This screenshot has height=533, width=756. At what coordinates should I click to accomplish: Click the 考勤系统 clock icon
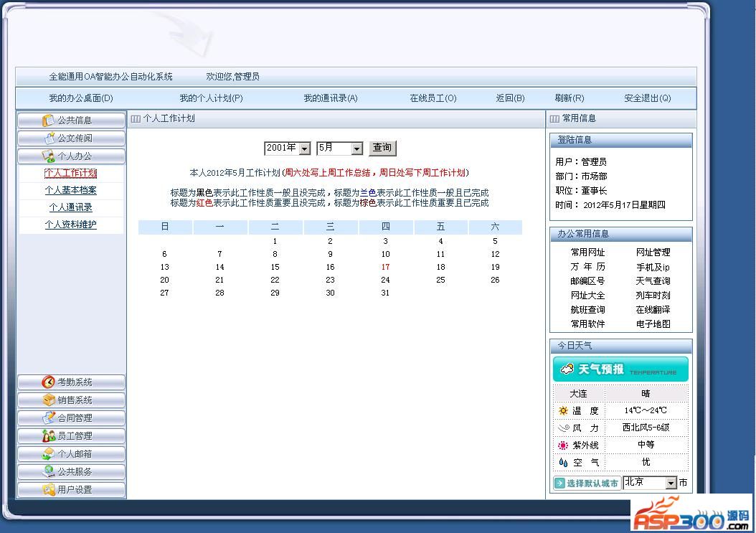point(49,382)
